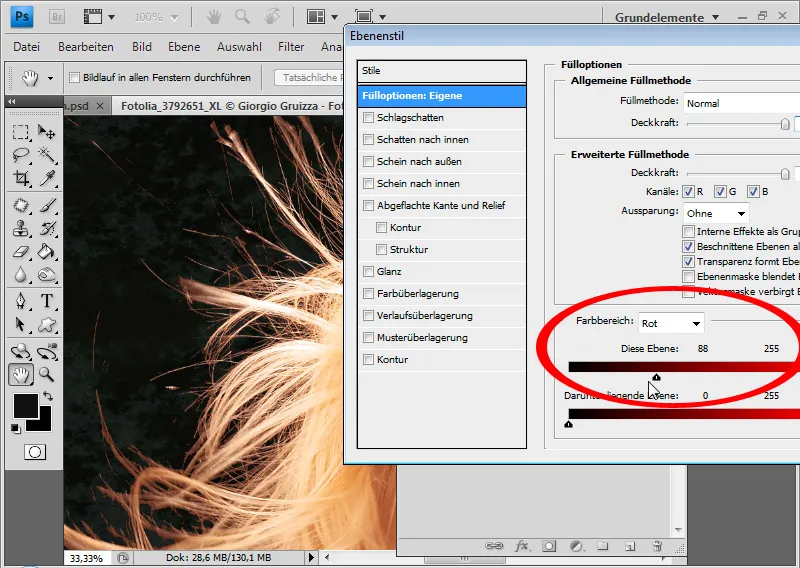
Task: Choose the Magic Wand tool
Action: pyautogui.click(x=47, y=154)
